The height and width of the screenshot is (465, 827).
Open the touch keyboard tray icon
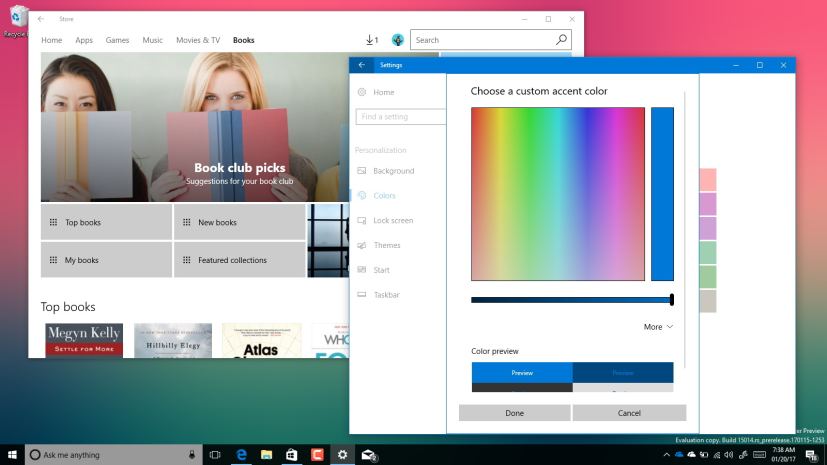click(x=759, y=454)
